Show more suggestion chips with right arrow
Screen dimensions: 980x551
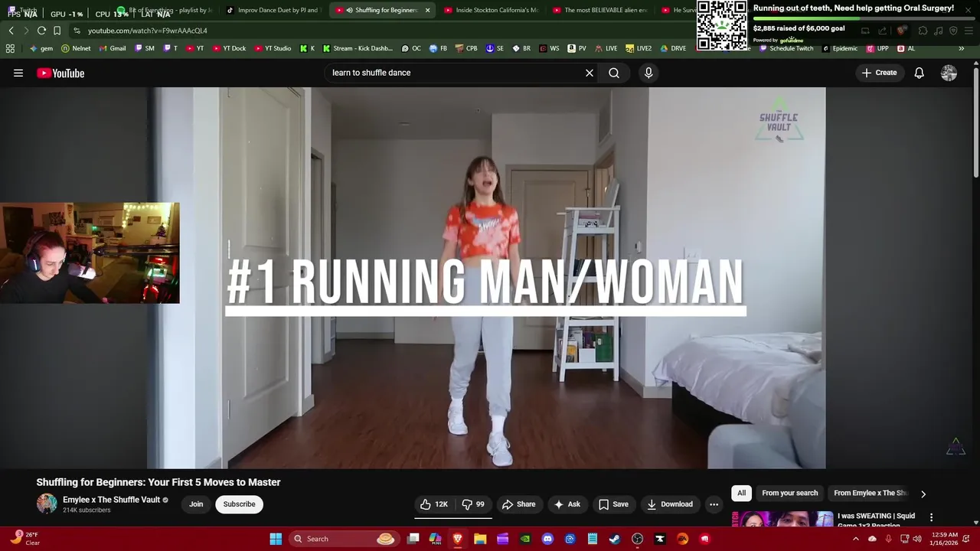[923, 494]
